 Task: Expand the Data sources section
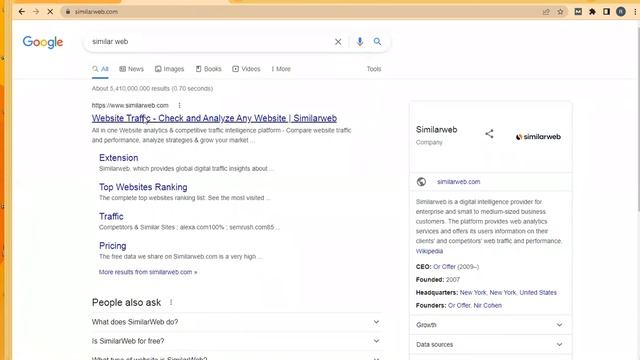pos(491,344)
